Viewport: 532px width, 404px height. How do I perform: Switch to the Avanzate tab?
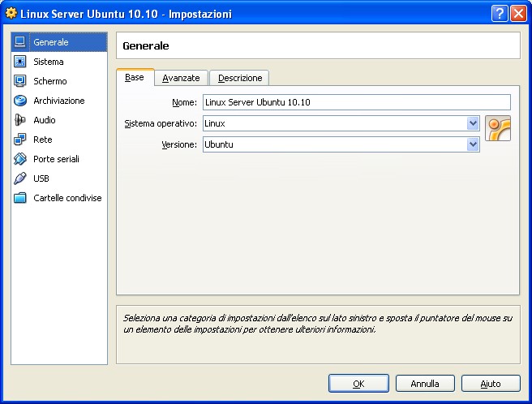[x=181, y=78]
